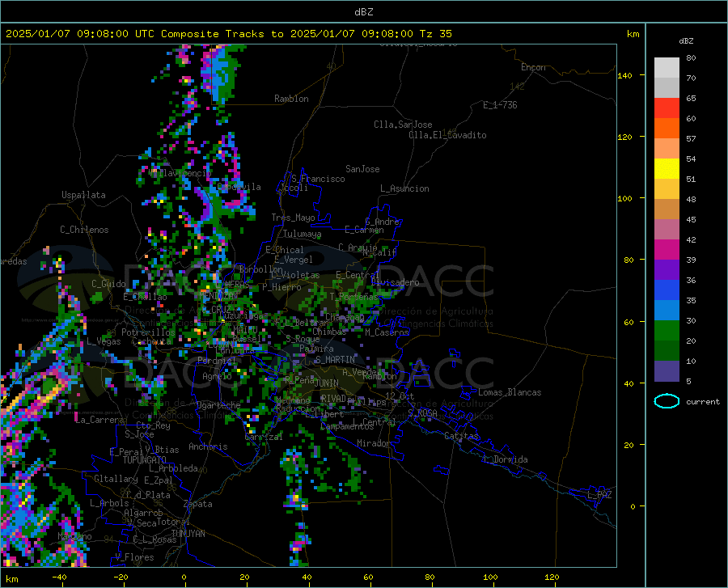Click the 'E_Vergel' place label
This screenshot has width=728, height=588.
[x=294, y=260]
